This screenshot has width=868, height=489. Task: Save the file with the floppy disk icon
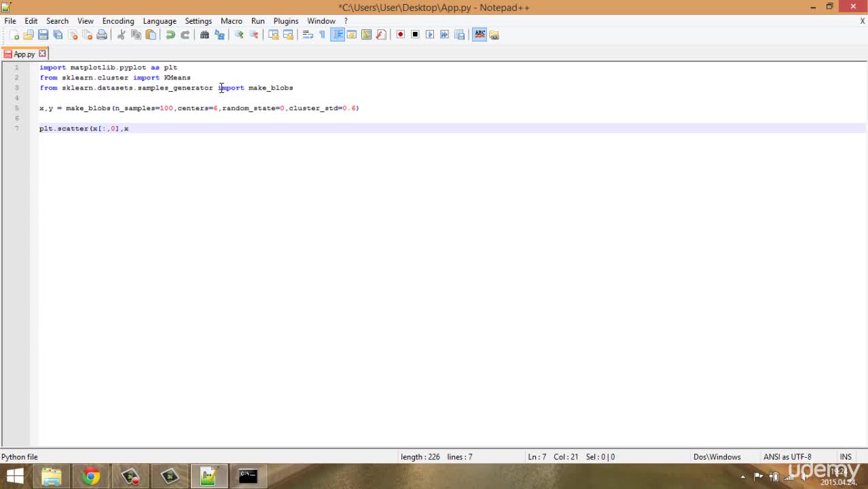coord(43,35)
